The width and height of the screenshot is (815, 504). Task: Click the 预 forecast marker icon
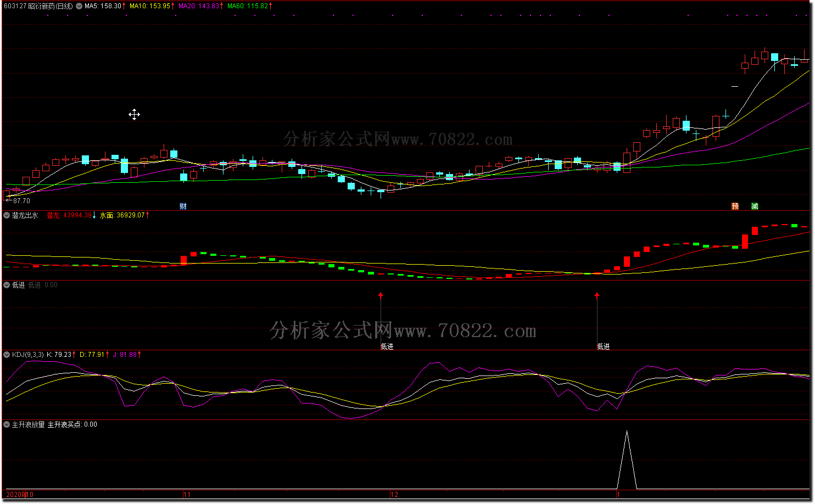(x=735, y=206)
